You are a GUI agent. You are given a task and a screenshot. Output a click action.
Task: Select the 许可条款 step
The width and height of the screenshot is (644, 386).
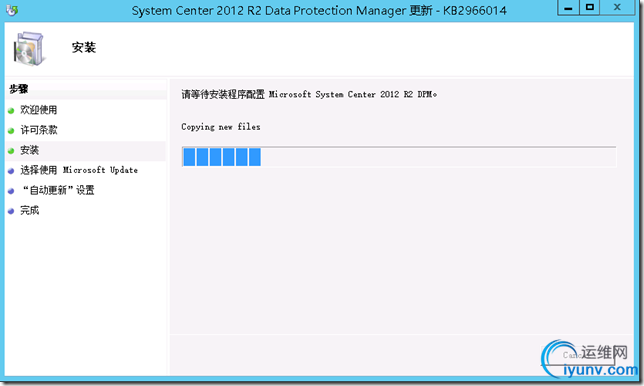(x=39, y=130)
